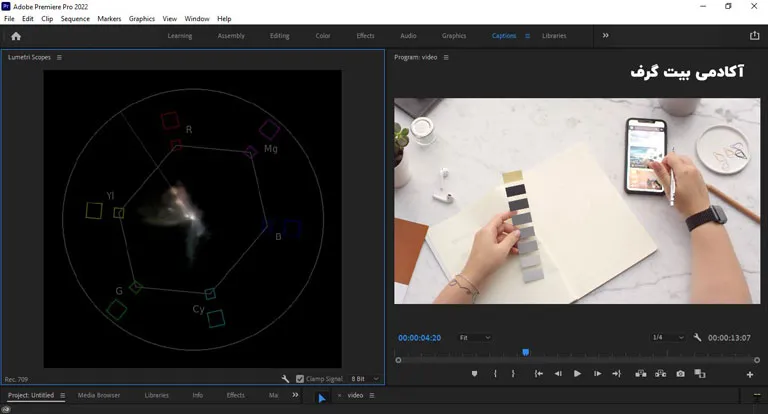Image resolution: width=768 pixels, height=414 pixels.
Task: Open the Button Editor plus icon
Action: (750, 374)
